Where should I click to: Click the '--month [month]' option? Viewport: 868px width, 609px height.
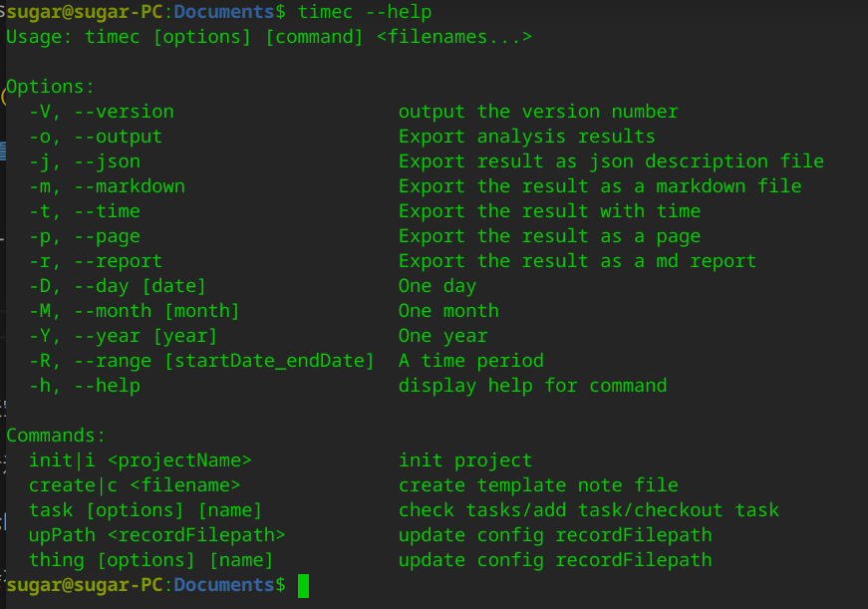[156, 311]
